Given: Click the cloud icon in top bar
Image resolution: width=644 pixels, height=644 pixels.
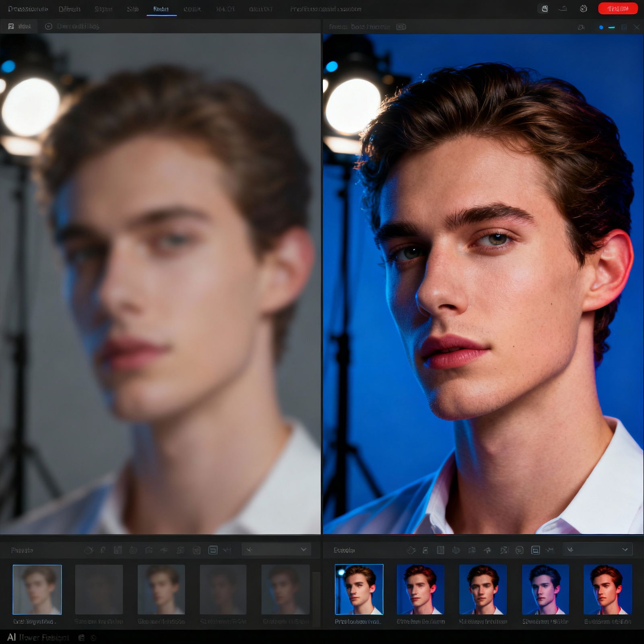Looking at the screenshot, I should 563,8.
